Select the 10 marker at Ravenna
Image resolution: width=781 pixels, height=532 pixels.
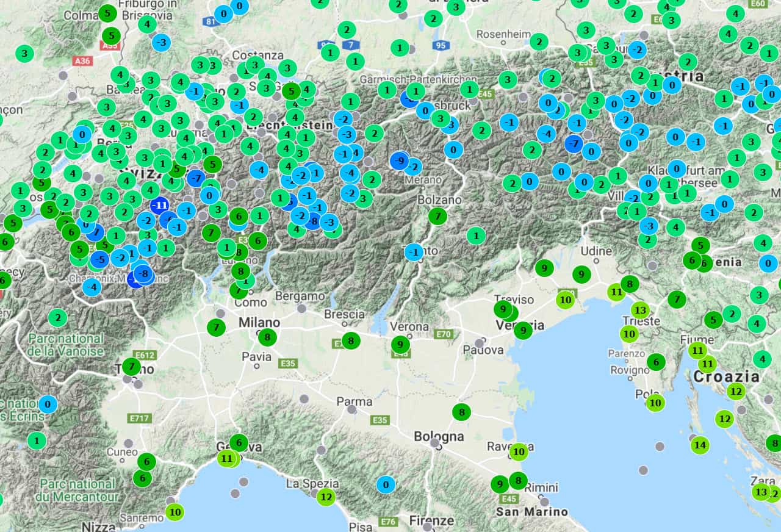519,452
